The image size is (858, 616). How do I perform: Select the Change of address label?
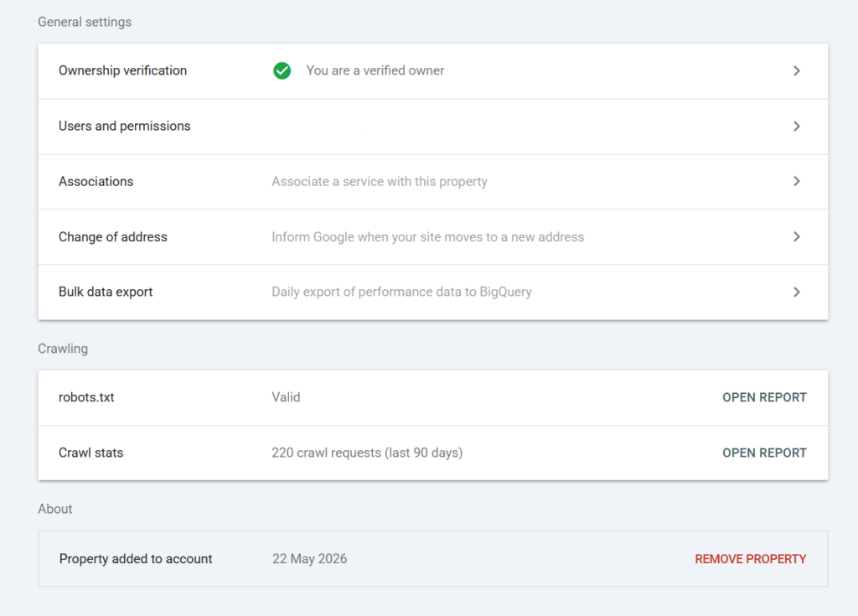coord(113,236)
